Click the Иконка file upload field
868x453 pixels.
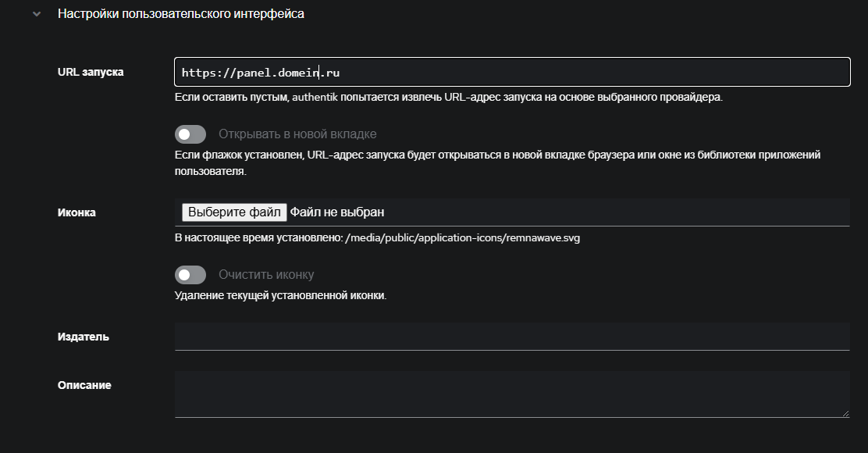[514, 210]
